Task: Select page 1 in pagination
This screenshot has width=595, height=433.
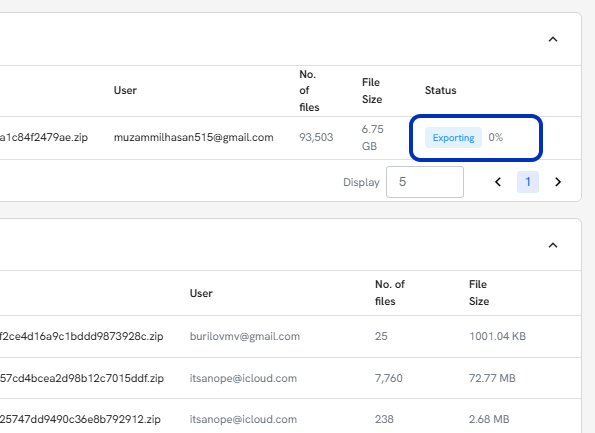Action: click(528, 182)
